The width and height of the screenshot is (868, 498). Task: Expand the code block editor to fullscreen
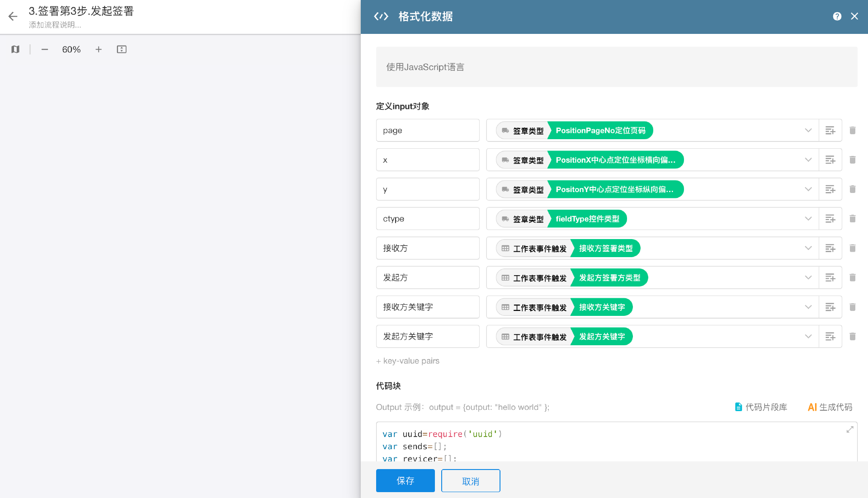click(x=850, y=429)
